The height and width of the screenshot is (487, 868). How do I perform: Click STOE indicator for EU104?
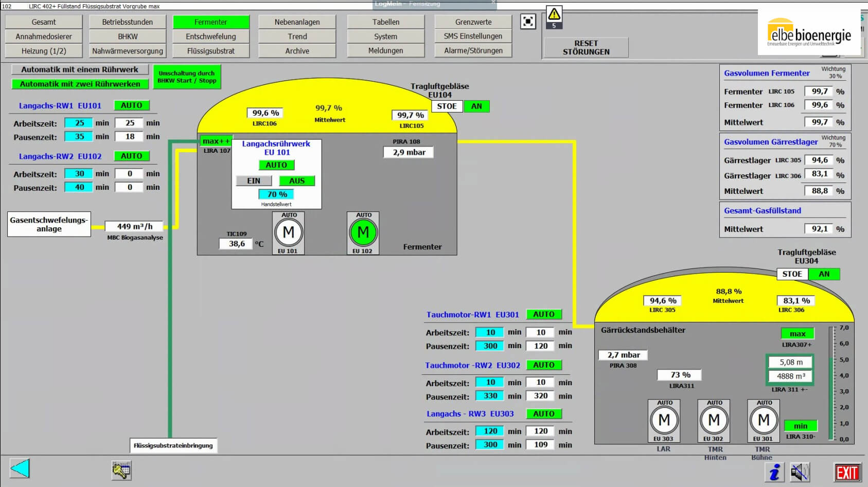point(447,106)
